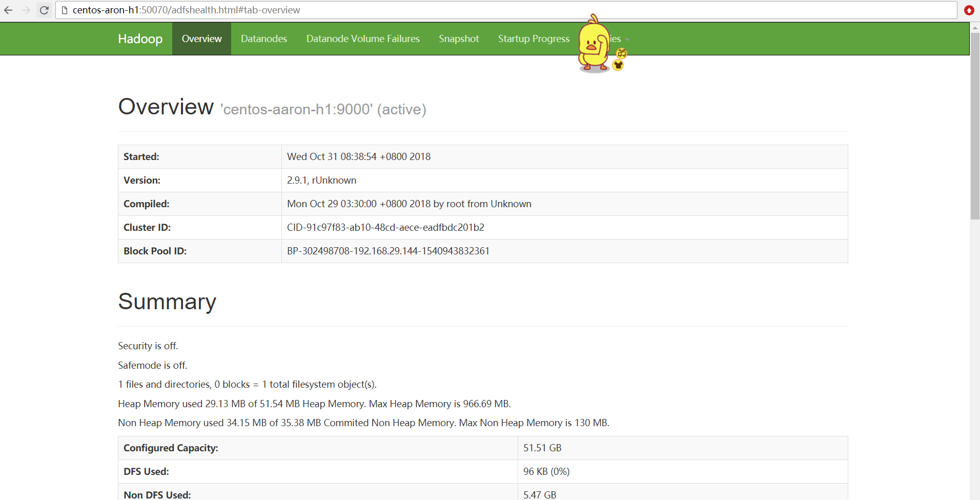Select the Version value '2.9.1, rUnknown'
Image resolution: width=980 pixels, height=500 pixels.
pyautogui.click(x=321, y=181)
